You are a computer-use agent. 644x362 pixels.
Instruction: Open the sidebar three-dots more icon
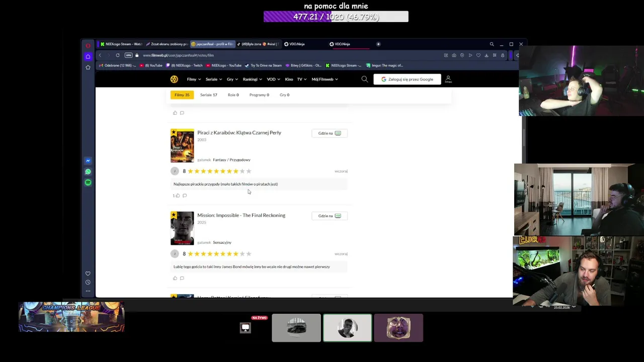[88, 291]
